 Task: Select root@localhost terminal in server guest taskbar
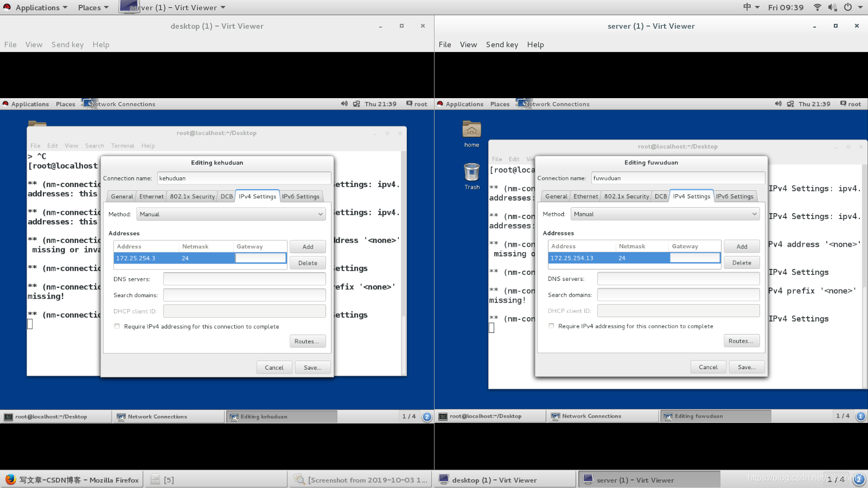click(x=492, y=416)
